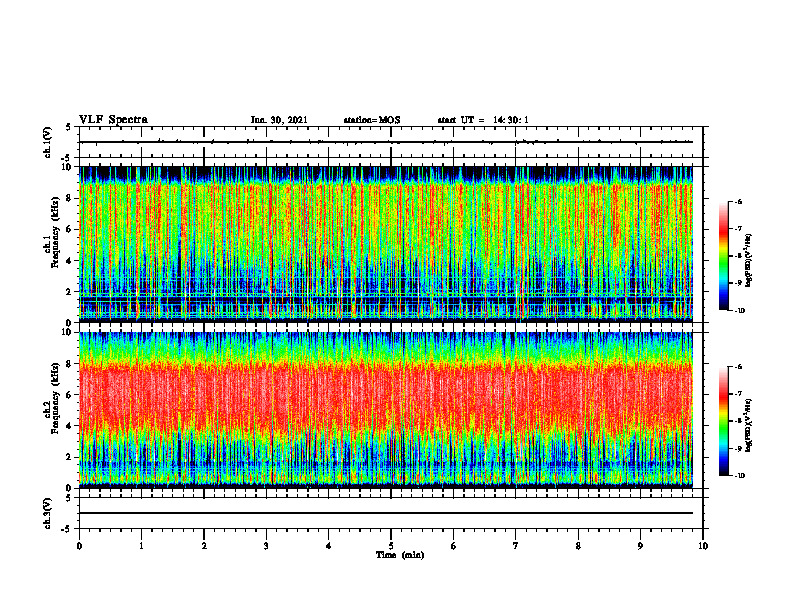Screen dimensions: 792x612
Task: Click the "-10" label on ch.2 color scale
Action: (x=740, y=476)
